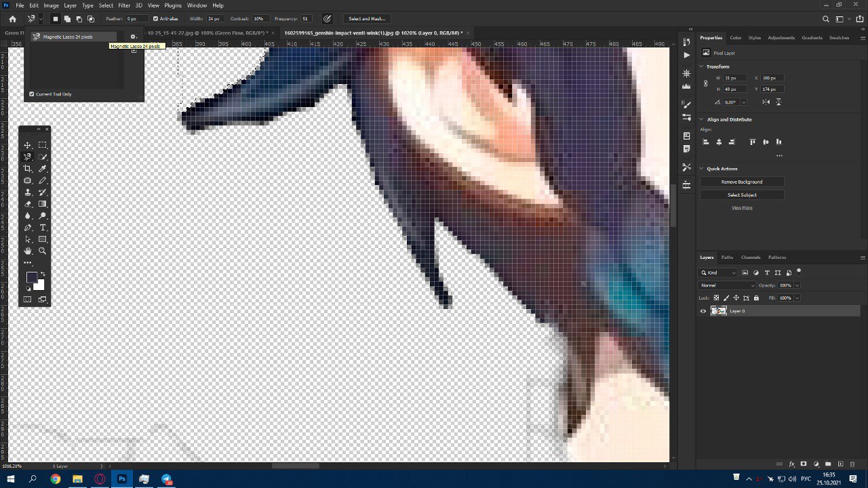
Task: Delete layer trash icon
Action: [852, 464]
